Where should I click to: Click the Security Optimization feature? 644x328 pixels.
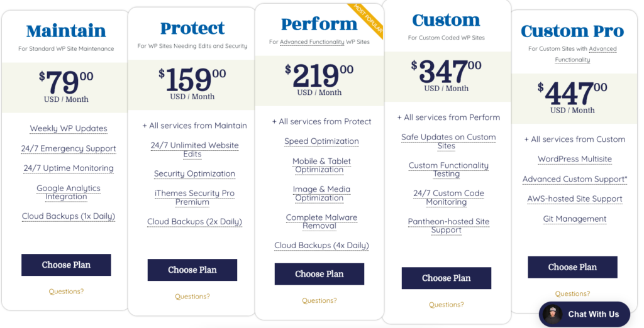195,173
